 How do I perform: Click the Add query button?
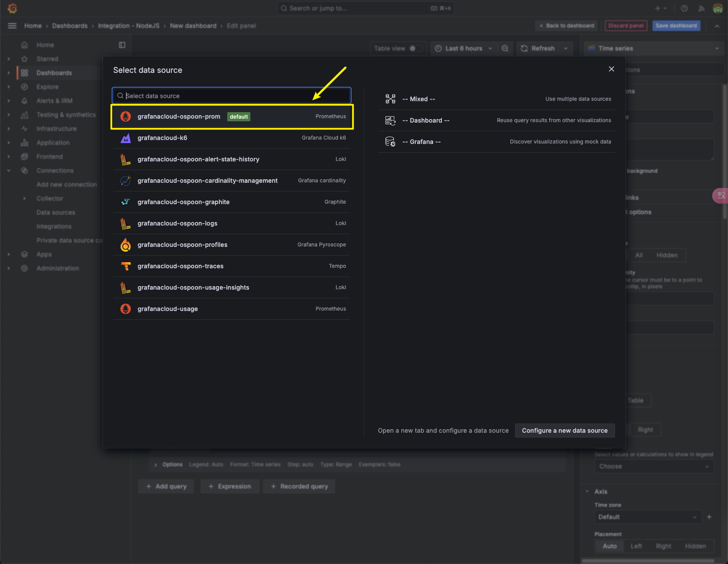[166, 486]
